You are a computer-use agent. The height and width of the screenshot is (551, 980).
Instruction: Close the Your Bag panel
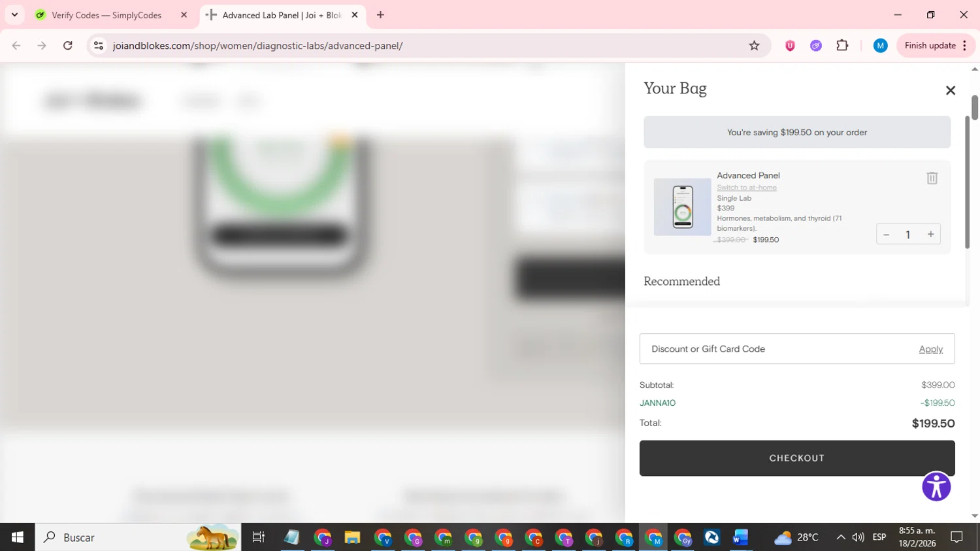click(951, 90)
